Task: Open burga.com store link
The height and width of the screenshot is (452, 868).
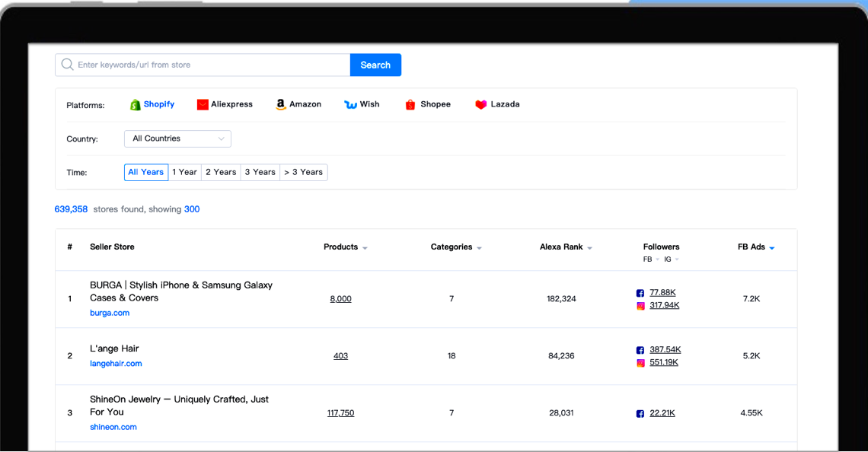Action: 110,314
